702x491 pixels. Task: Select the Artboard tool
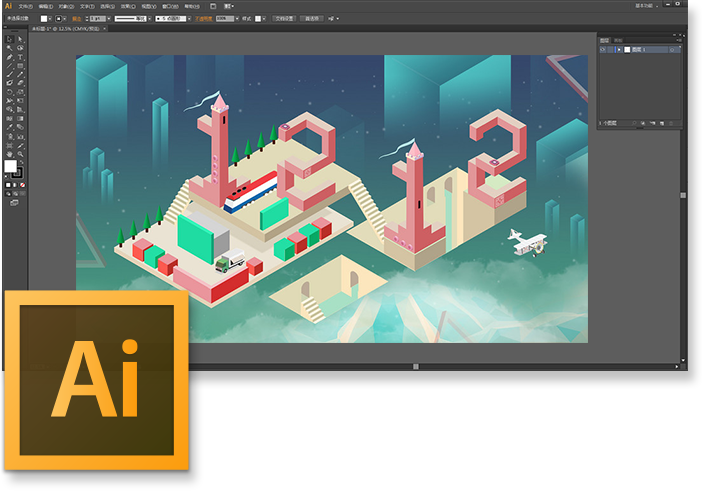tap(9, 145)
